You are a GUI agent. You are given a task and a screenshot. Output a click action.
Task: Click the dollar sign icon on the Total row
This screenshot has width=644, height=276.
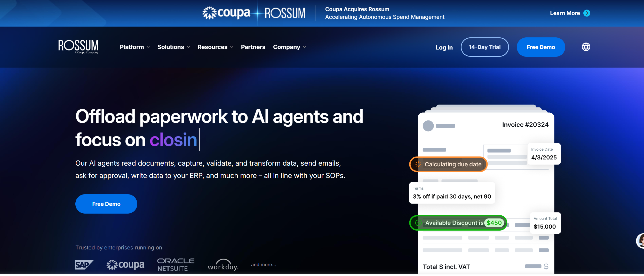coord(546,266)
